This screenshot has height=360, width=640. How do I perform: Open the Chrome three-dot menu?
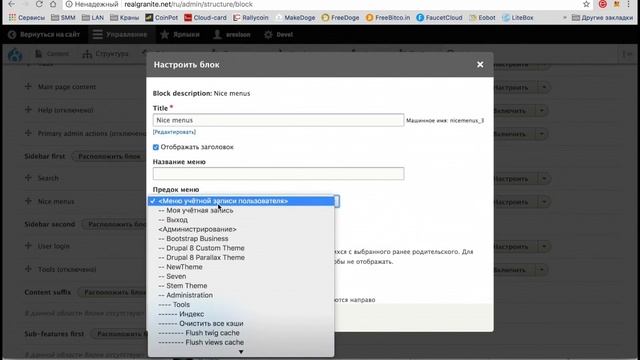[628, 4]
